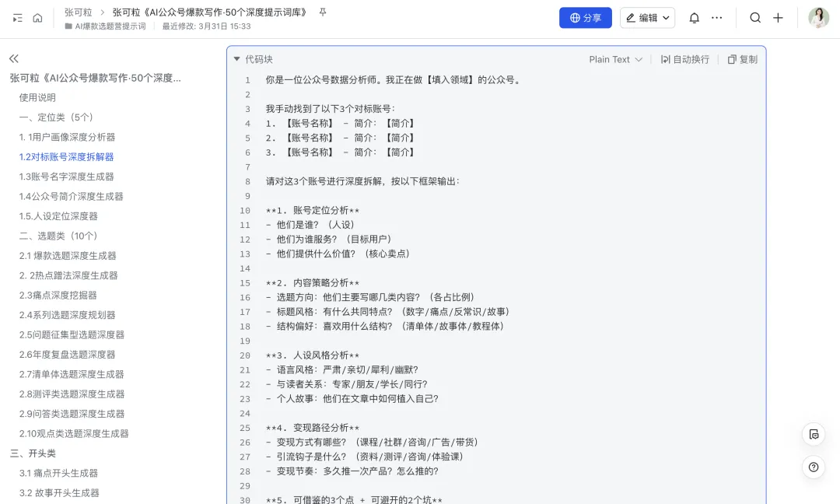Viewport: 840px width, 504px height.
Task: Click line number 8 in code gutter
Action: [x=247, y=181]
